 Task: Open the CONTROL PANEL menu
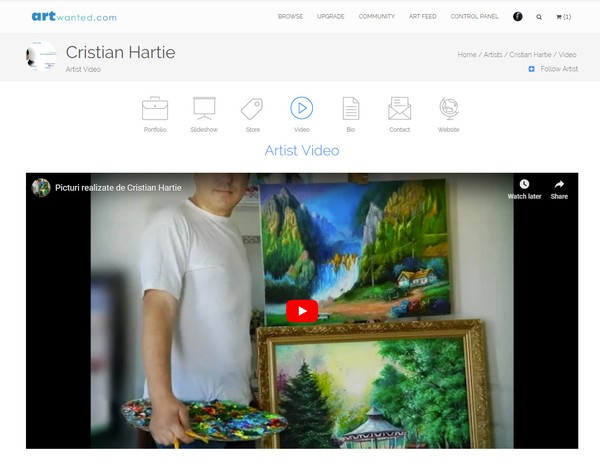[474, 16]
